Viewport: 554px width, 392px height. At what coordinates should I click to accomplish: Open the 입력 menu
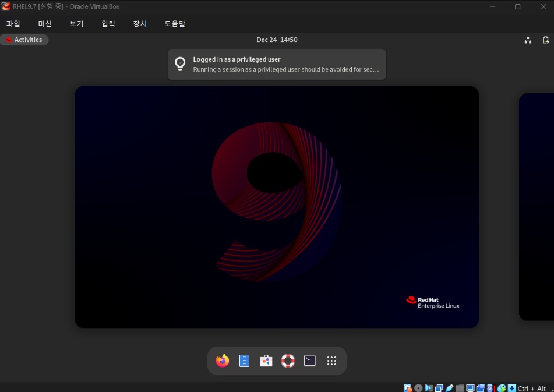[108, 24]
